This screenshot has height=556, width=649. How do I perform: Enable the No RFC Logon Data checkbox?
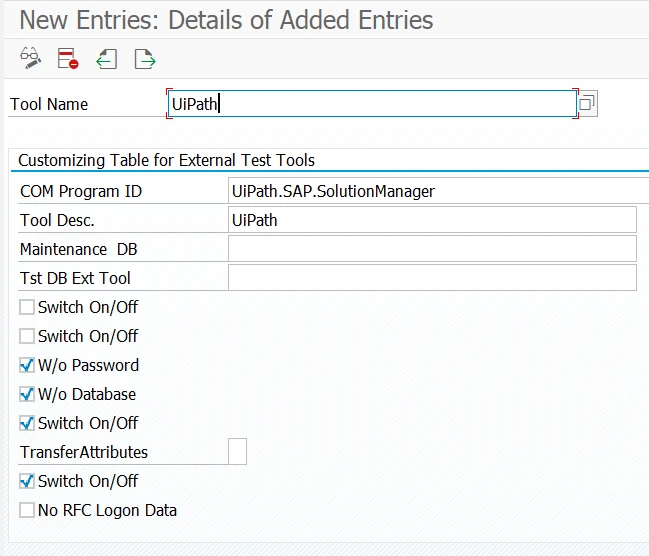[x=27, y=510]
